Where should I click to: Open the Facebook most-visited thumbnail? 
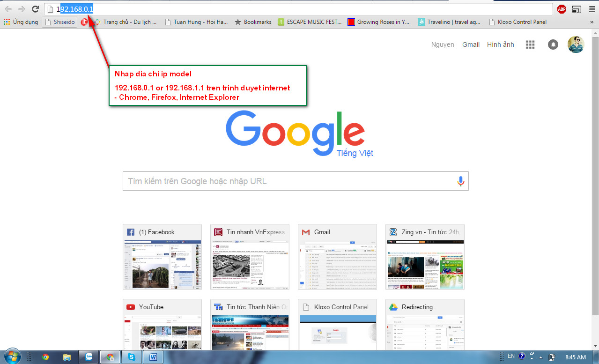tap(162, 257)
